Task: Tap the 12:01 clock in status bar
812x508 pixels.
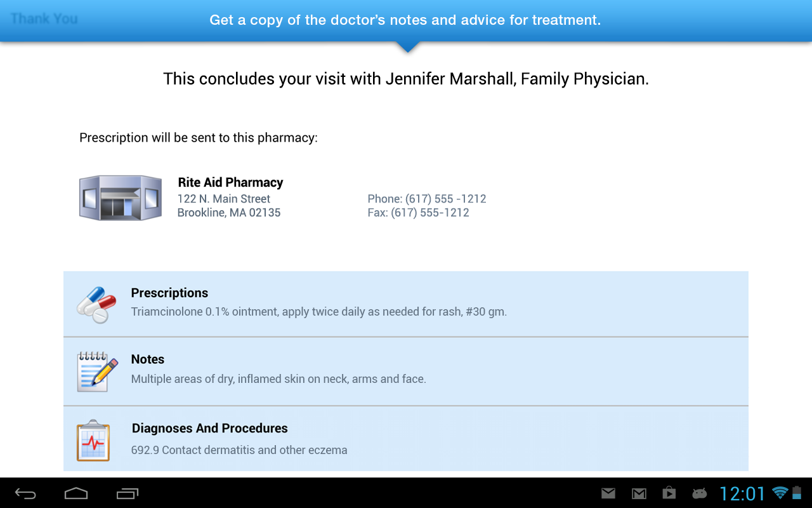Action: 742,493
